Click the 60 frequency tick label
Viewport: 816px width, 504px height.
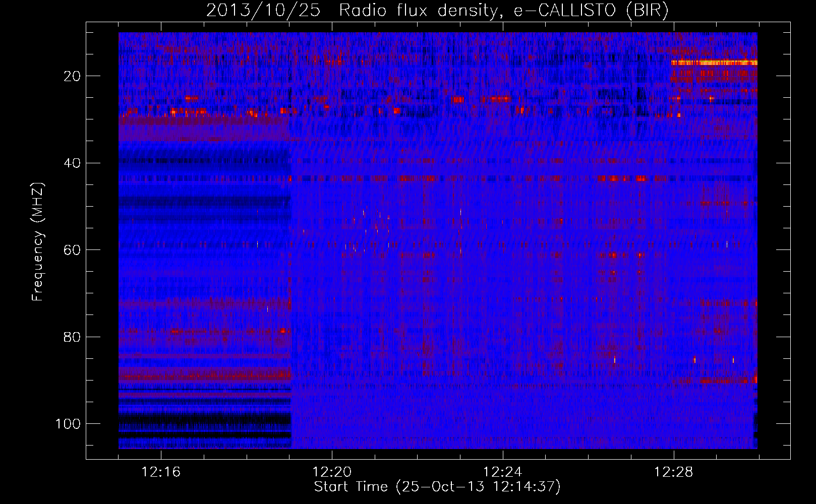[72, 250]
